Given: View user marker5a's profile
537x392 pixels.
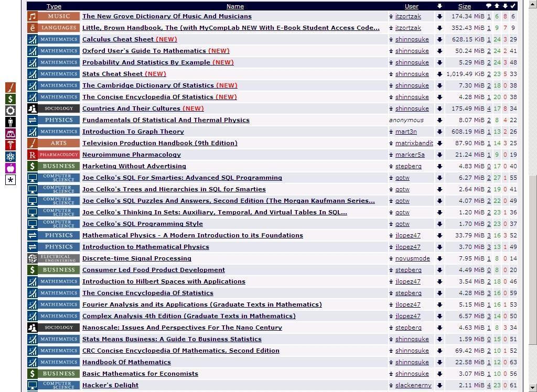Looking at the screenshot, I should coord(410,155).
